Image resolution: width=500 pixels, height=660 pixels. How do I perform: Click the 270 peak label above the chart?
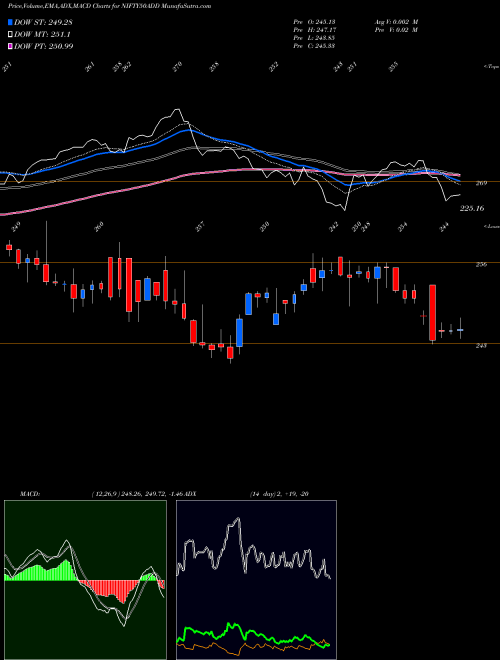pyautogui.click(x=178, y=66)
